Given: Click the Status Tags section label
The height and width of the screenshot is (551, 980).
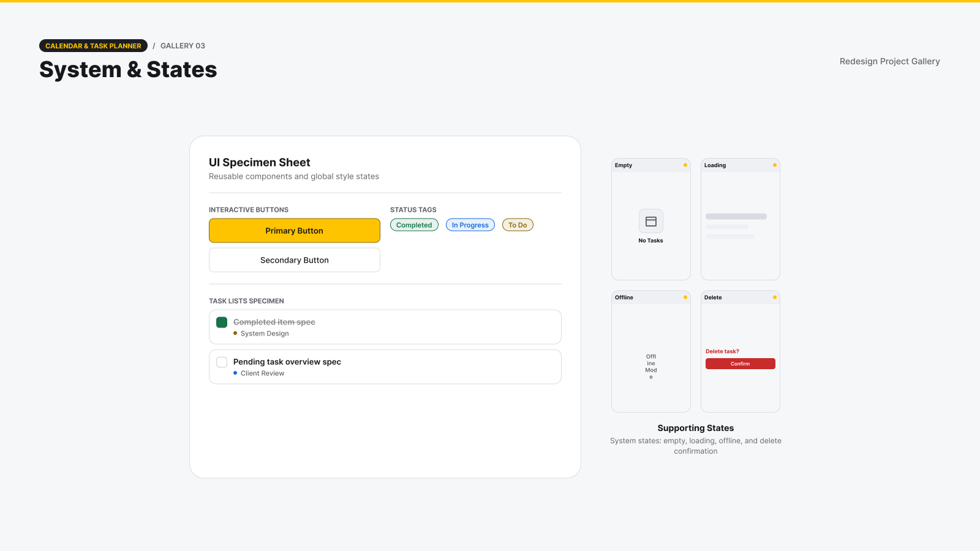Looking at the screenshot, I should tap(413, 210).
